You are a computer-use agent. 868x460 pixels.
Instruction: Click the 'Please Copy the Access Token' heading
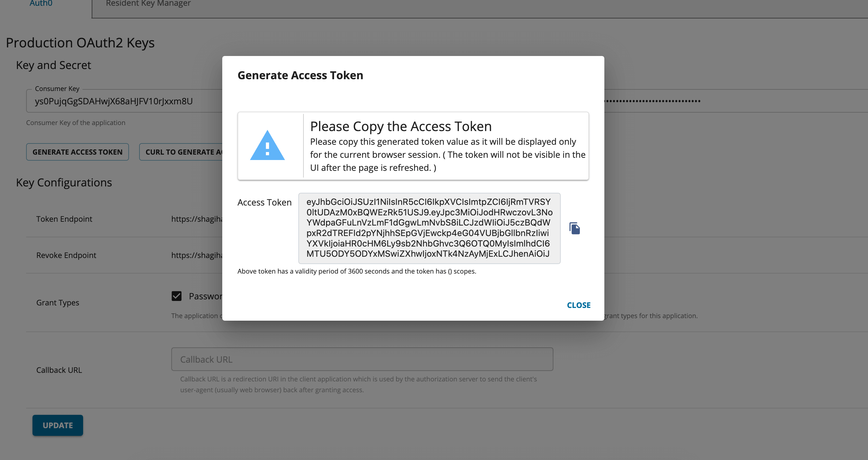coord(401,126)
